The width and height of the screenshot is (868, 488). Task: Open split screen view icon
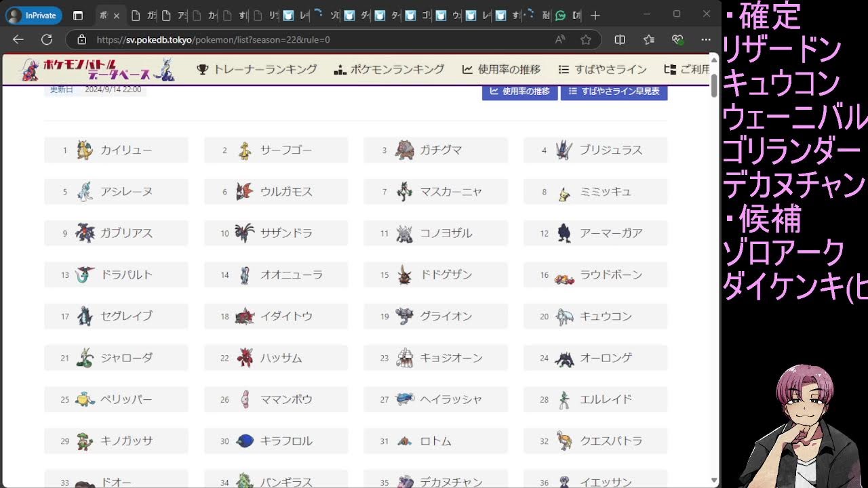click(x=620, y=40)
